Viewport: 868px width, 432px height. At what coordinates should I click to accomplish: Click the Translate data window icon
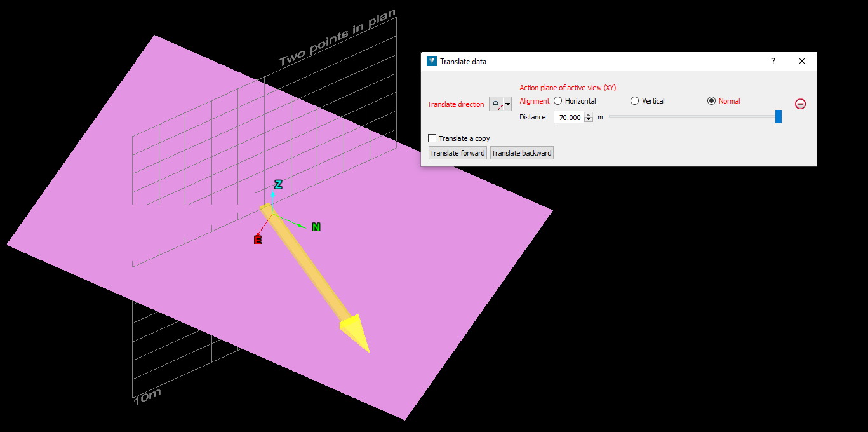(431, 61)
